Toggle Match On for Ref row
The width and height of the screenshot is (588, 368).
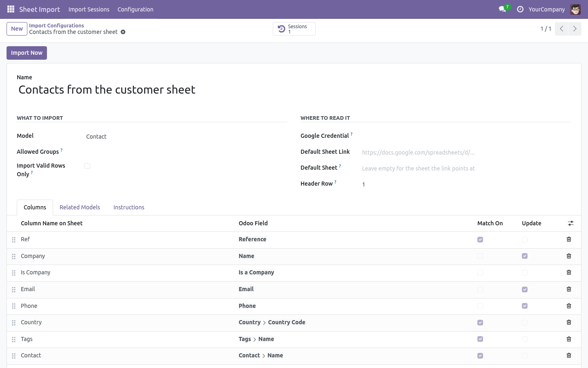coord(480,240)
